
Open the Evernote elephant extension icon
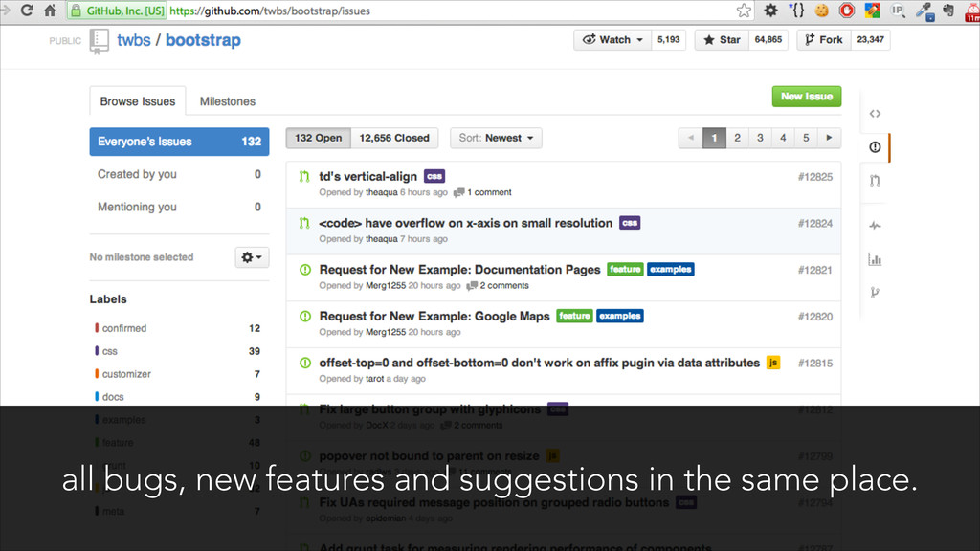948,10
